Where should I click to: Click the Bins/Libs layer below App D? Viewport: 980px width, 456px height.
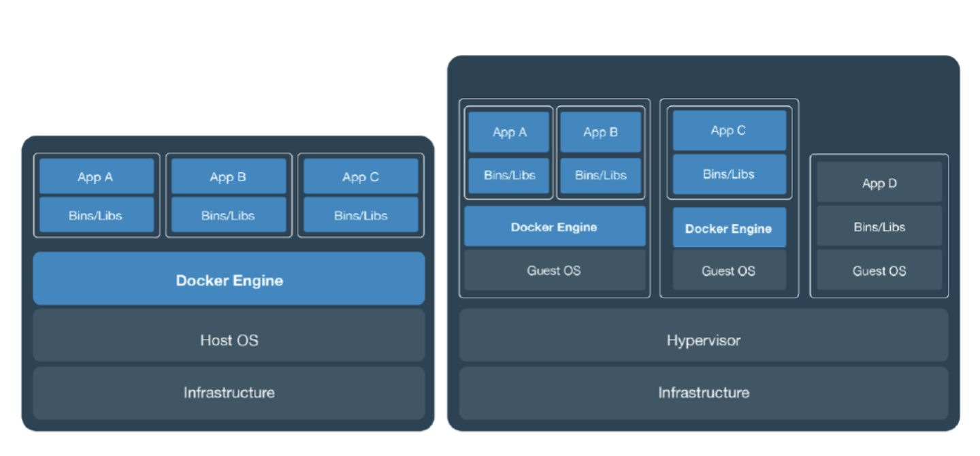click(879, 227)
